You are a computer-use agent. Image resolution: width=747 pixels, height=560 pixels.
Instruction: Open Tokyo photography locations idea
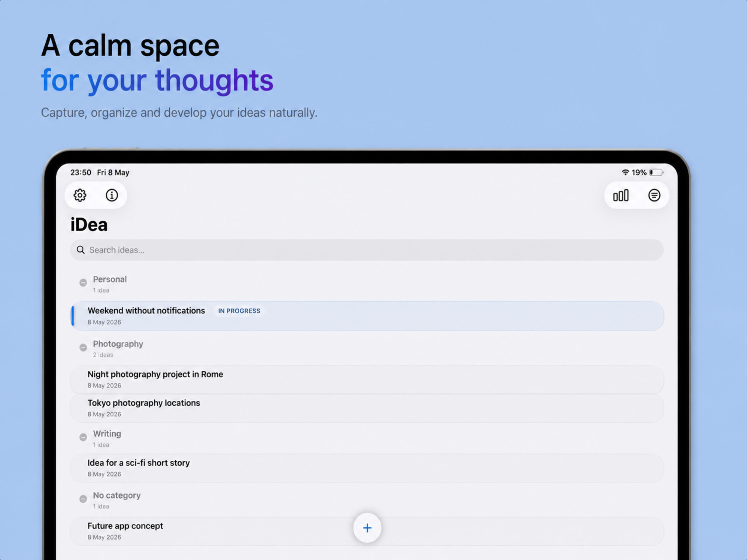(x=367, y=408)
